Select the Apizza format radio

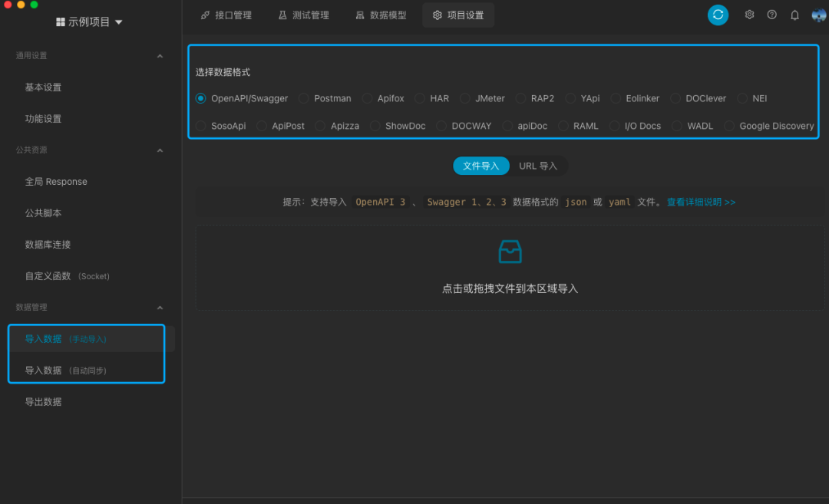320,126
